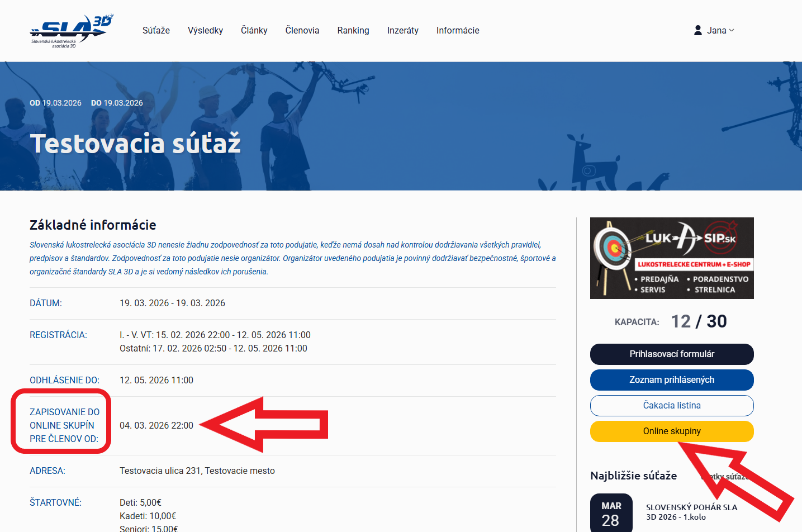Open the Čakacia listina button
This screenshot has width=802, height=532.
tap(671, 405)
